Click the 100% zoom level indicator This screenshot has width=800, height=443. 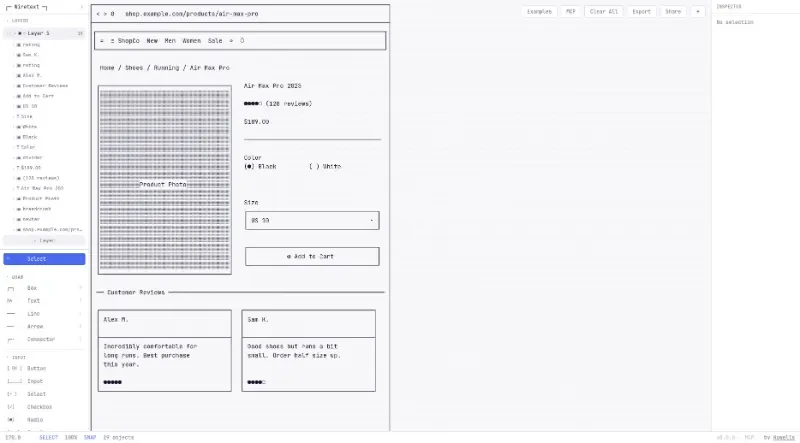click(x=71, y=437)
